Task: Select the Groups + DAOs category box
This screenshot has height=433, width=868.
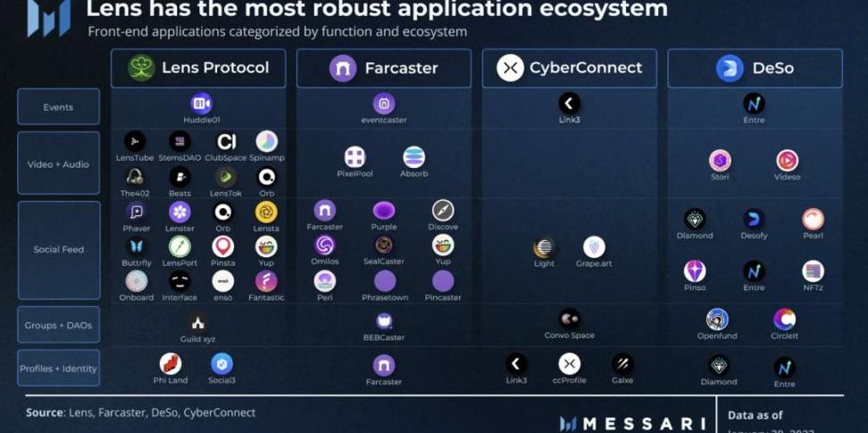Action: click(59, 325)
